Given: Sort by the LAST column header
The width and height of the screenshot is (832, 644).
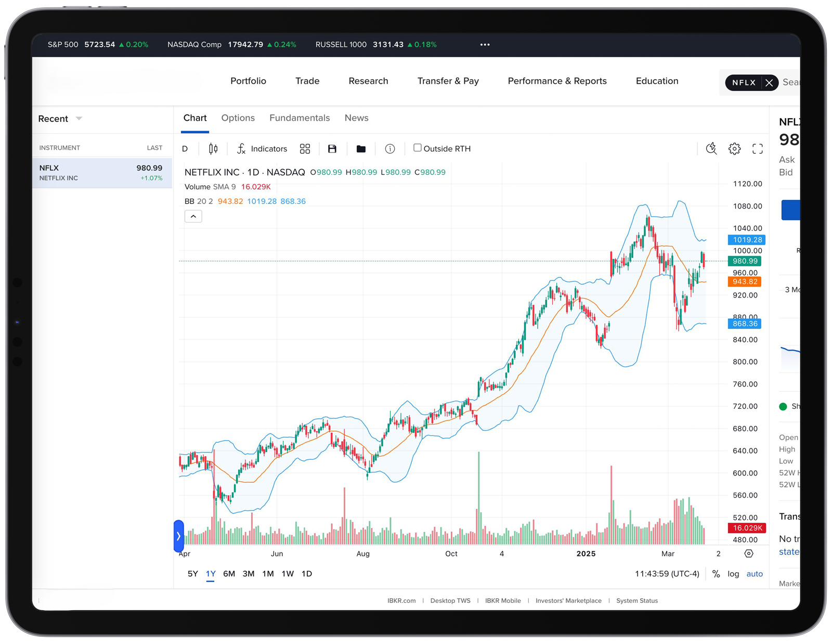Looking at the screenshot, I should [154, 148].
